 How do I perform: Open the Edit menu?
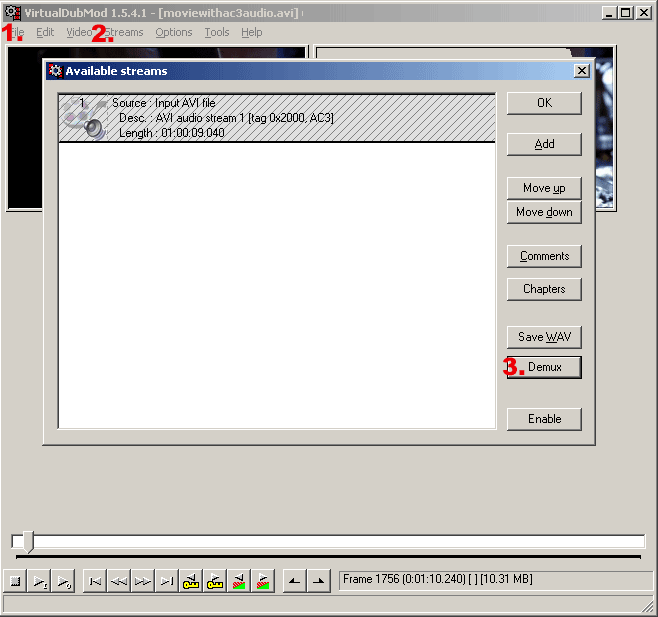coord(45,32)
